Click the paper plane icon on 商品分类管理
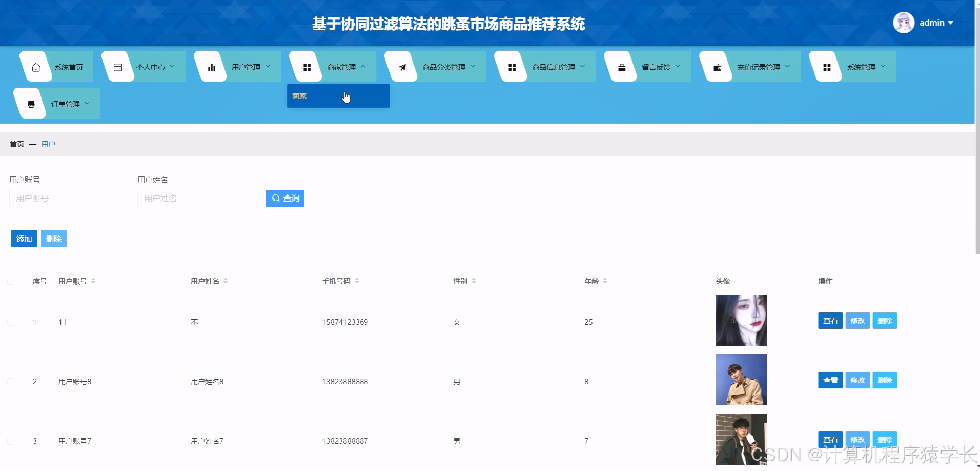980x471 pixels. click(x=402, y=66)
